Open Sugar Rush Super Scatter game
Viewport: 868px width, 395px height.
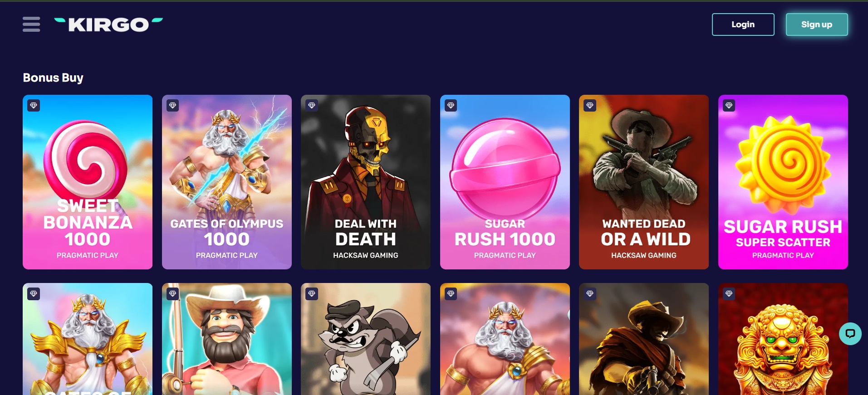(783, 182)
